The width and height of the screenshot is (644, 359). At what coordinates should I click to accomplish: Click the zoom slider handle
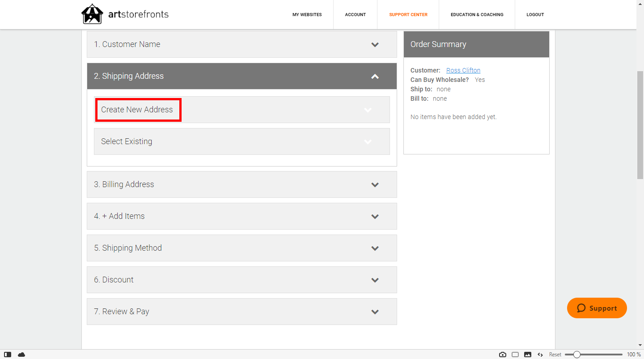pyautogui.click(x=577, y=355)
